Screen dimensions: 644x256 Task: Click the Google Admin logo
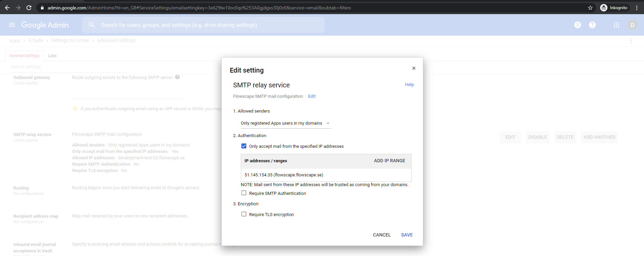pyautogui.click(x=45, y=25)
